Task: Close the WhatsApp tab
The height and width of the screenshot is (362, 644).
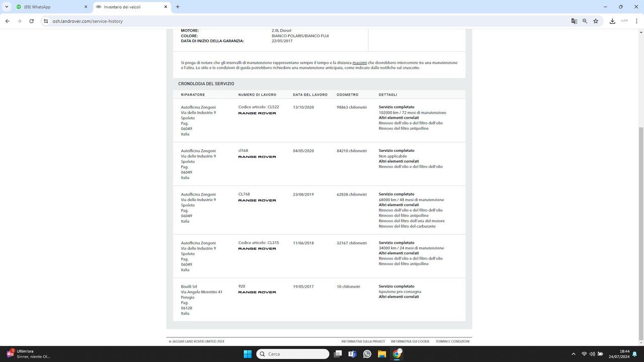Action: [x=86, y=7]
